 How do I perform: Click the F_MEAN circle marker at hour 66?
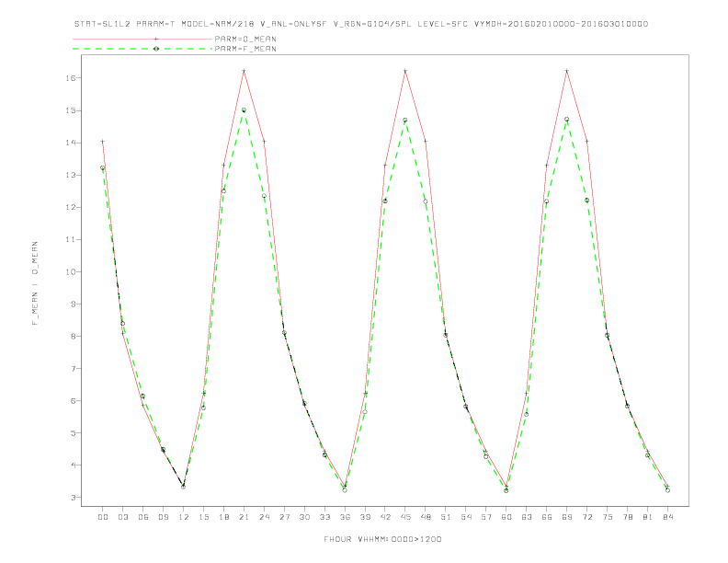(x=547, y=201)
